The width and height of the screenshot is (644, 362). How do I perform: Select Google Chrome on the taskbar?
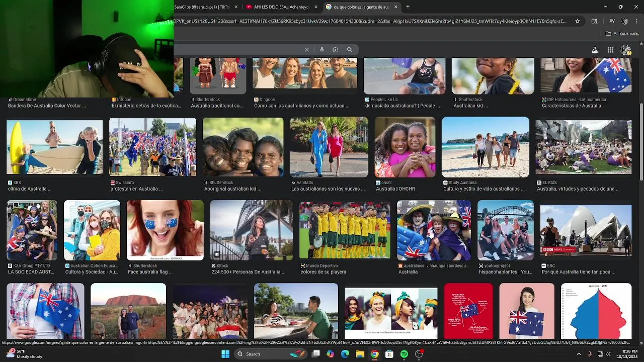[x=375, y=354]
